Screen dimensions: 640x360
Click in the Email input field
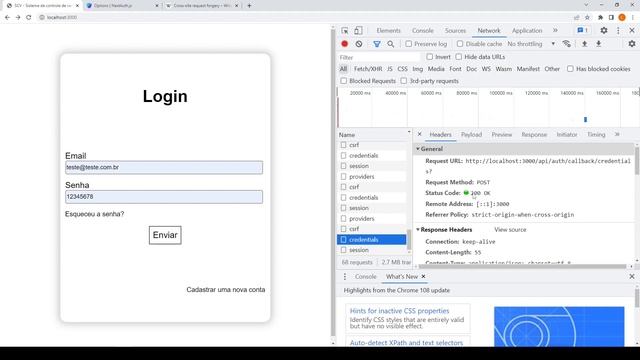[164, 167]
